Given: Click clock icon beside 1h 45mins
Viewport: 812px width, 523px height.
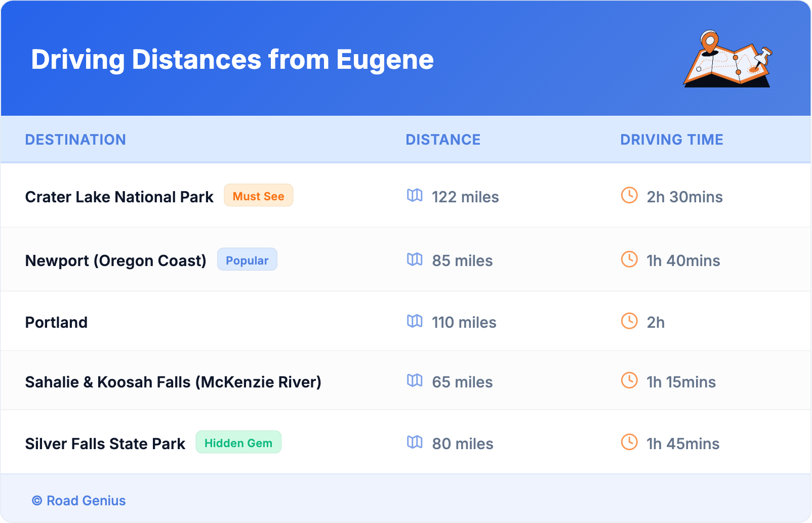Looking at the screenshot, I should tap(629, 442).
